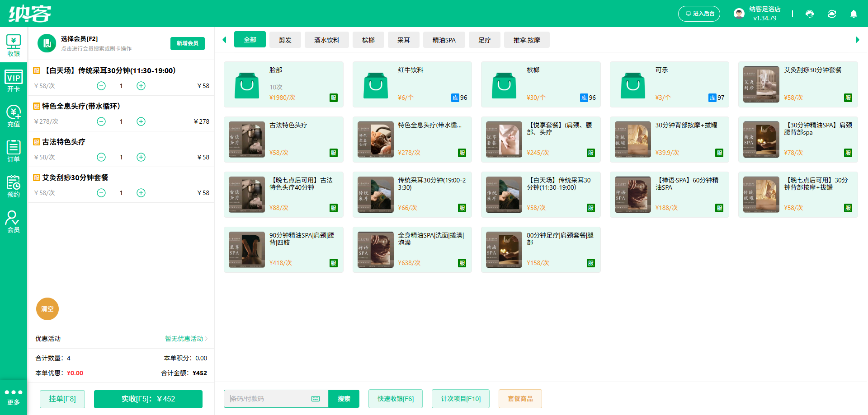Screen dimensions: 868x415
Task: Select the 精油SPA category tab
Action: [x=444, y=40]
